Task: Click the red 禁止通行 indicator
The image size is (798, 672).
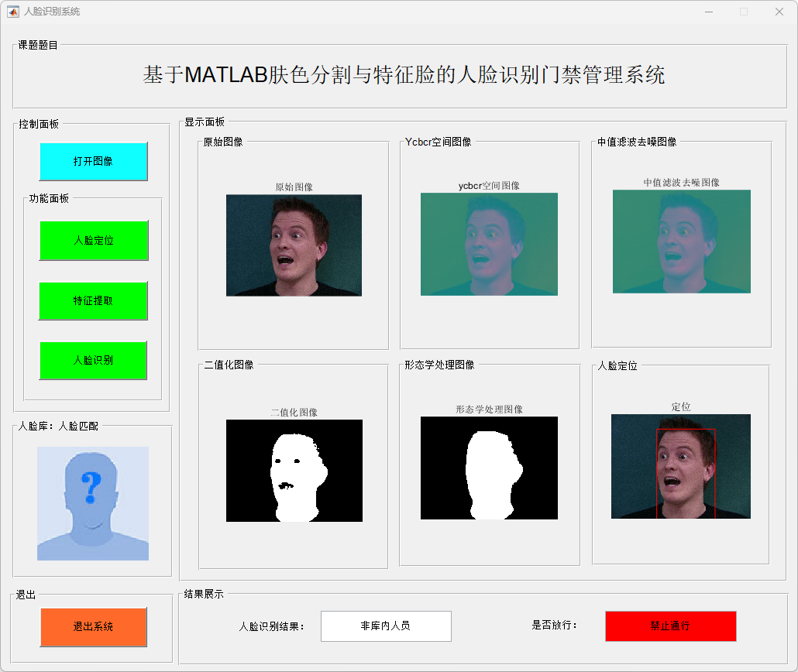Action: pyautogui.click(x=671, y=626)
